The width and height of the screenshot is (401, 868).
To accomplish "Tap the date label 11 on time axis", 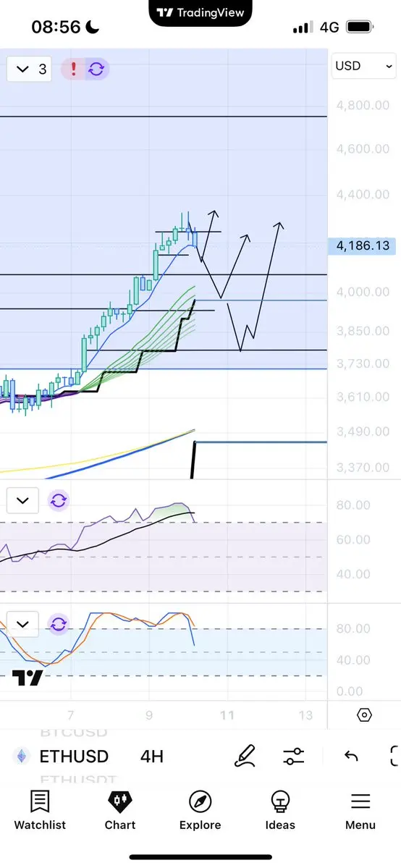I will tap(227, 715).
